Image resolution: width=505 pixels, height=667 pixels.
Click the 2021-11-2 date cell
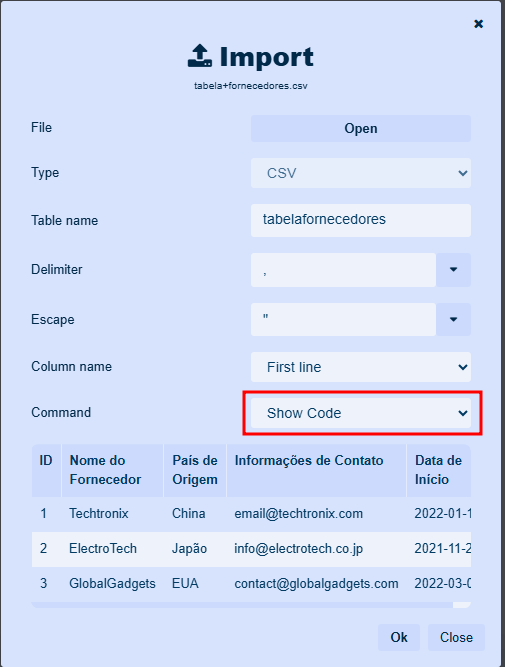click(439, 549)
